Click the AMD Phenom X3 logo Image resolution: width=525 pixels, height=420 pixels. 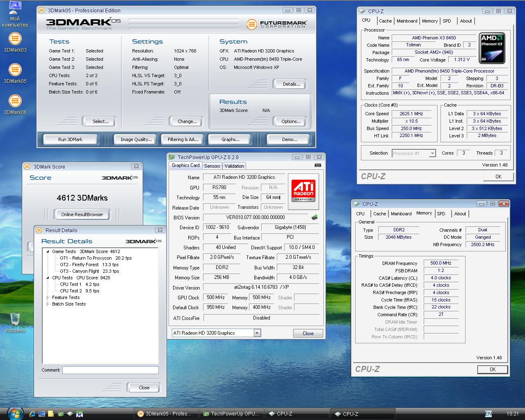coord(492,48)
